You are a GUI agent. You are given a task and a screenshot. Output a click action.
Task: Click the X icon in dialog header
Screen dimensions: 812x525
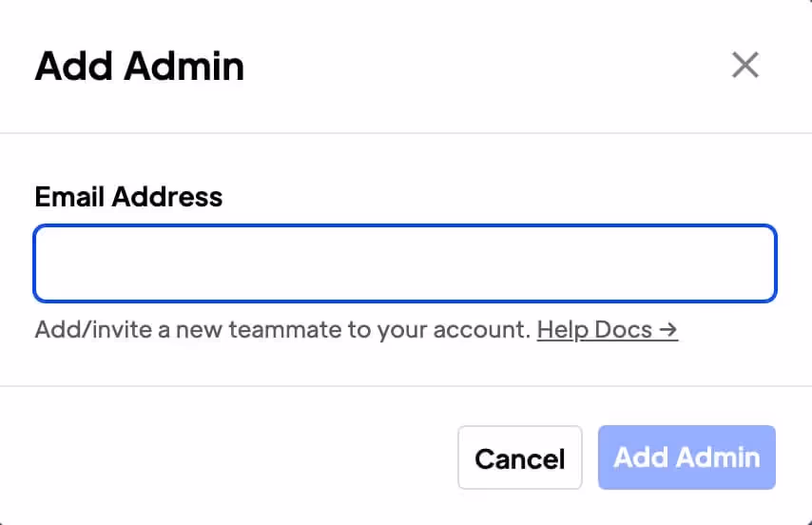[x=744, y=66]
